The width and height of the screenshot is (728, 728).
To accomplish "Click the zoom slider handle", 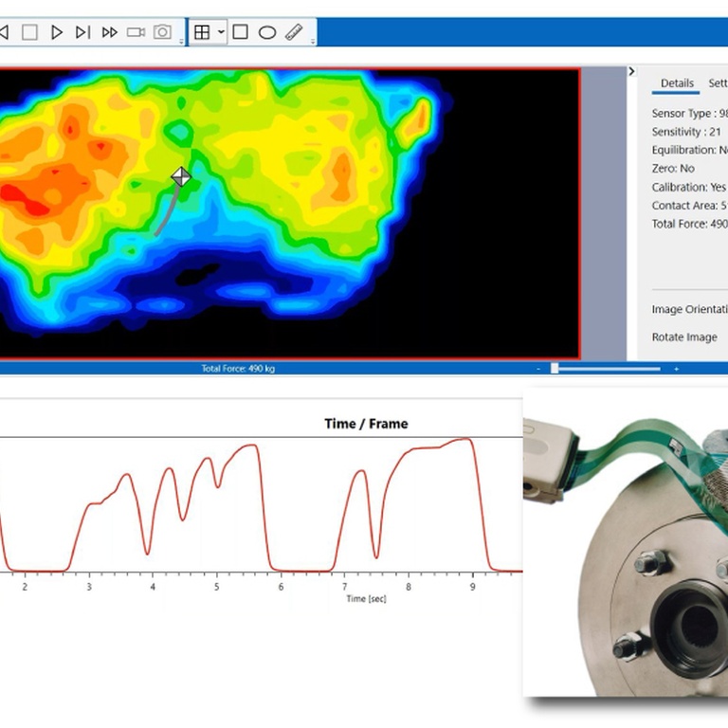I will [555, 369].
